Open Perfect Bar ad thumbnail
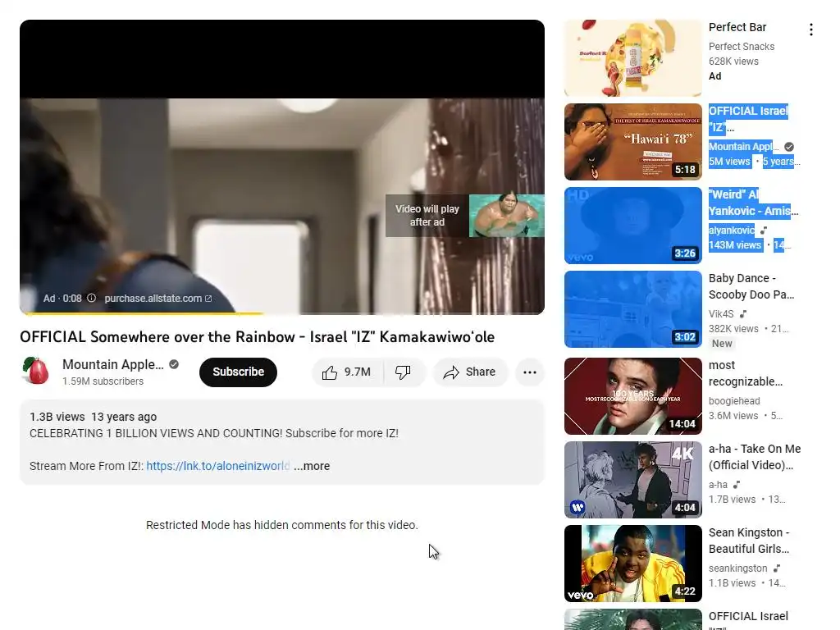The height and width of the screenshot is (630, 840). [x=632, y=58]
